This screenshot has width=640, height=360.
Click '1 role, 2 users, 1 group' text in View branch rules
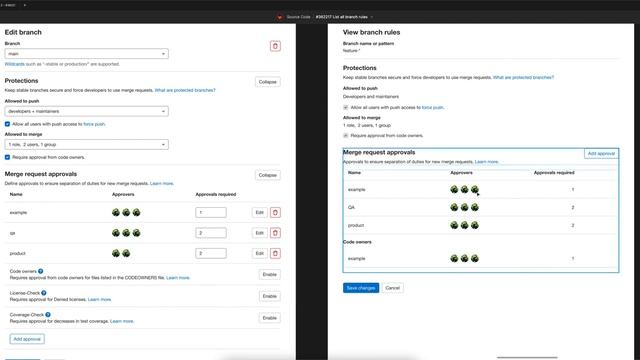click(367, 125)
